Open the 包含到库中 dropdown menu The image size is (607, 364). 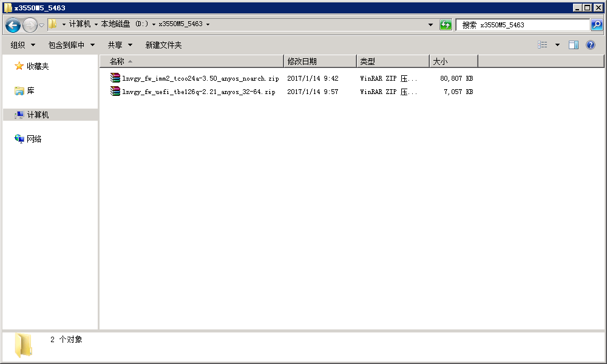pyautogui.click(x=72, y=45)
